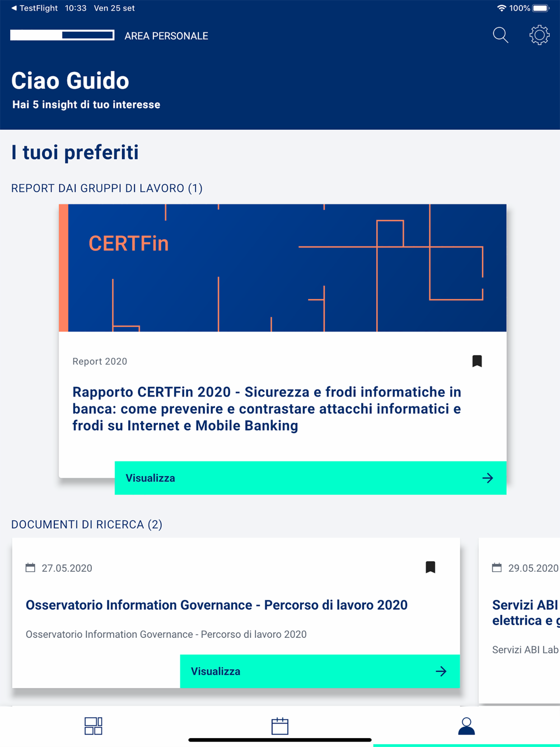Go back to TestFlight via status bar
Image resolution: width=560 pixels, height=747 pixels.
coord(34,8)
